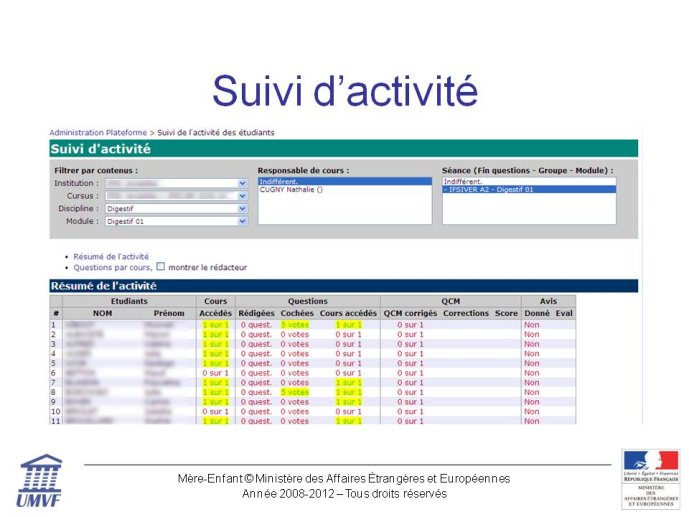The height and width of the screenshot is (517, 689).
Task: Click the QCM group header
Action: pyautogui.click(x=450, y=301)
